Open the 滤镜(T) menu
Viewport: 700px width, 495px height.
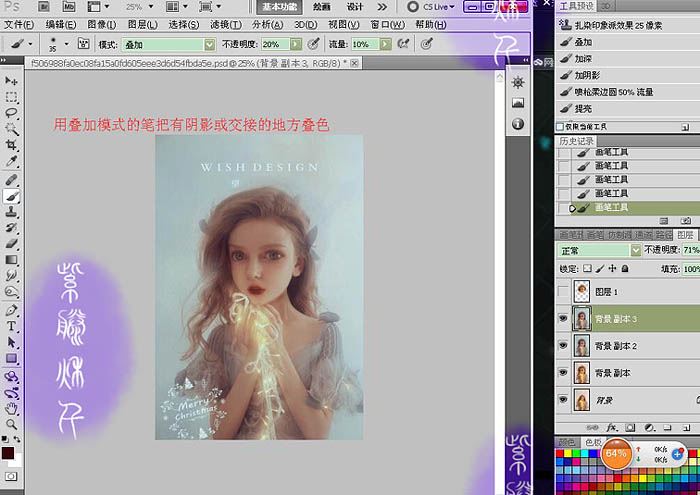pos(225,25)
